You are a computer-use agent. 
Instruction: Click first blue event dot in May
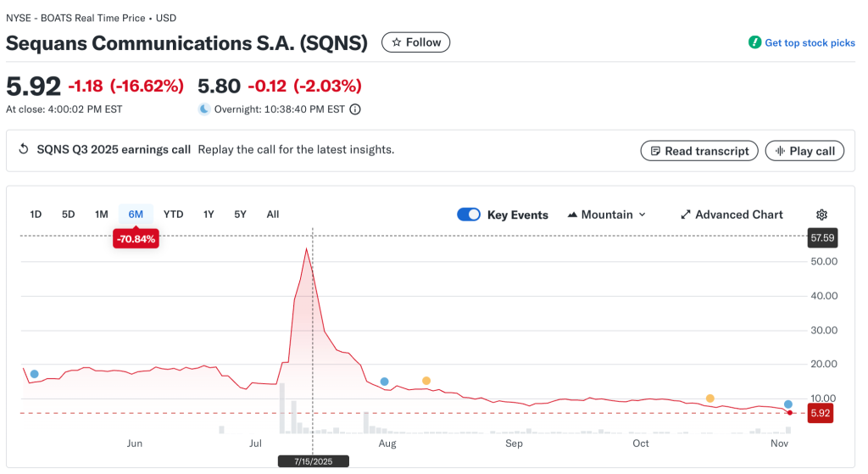pos(35,374)
